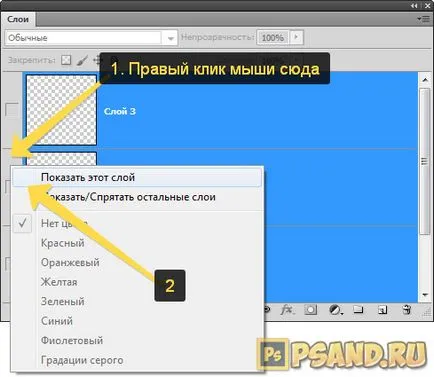Image resolution: width=434 pixels, height=377 pixels.
Task: Set layer color to Оранжевый
Action: click(x=137, y=262)
